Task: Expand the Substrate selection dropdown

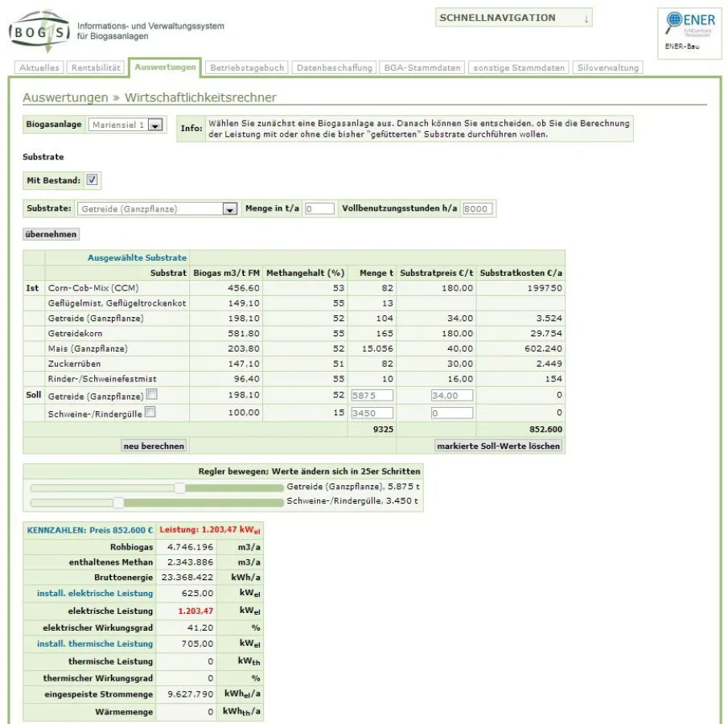Action: [x=229, y=209]
